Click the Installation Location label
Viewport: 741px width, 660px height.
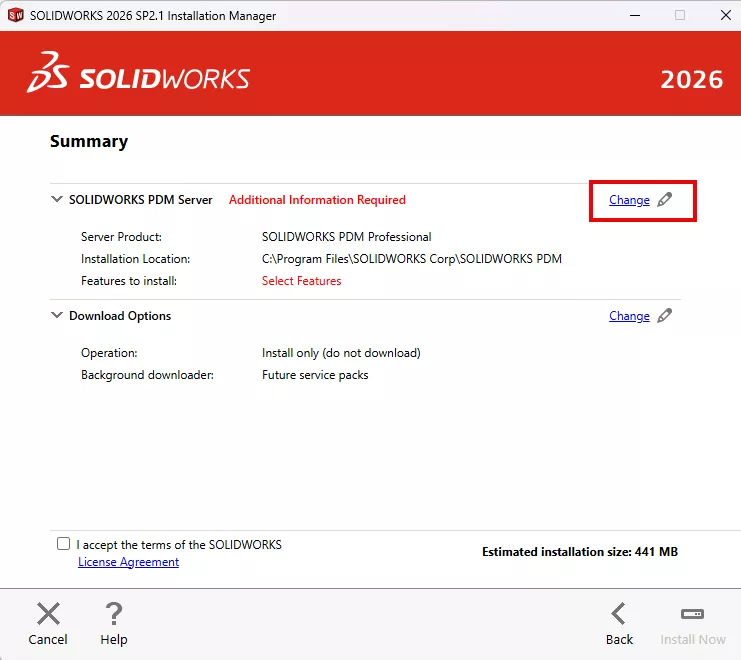136,259
